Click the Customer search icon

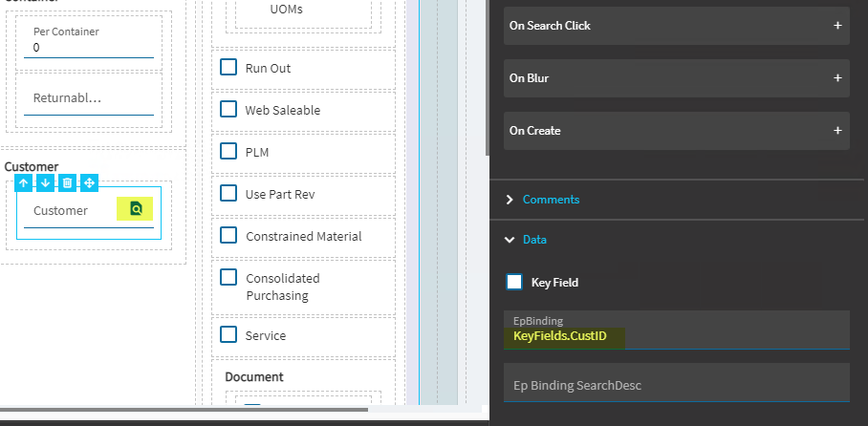click(135, 209)
